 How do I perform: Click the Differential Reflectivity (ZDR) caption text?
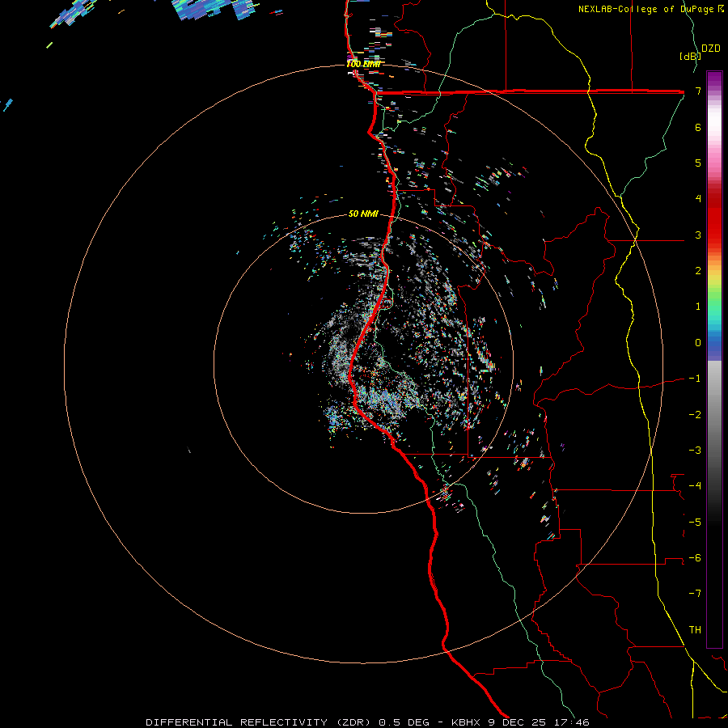click(x=260, y=722)
